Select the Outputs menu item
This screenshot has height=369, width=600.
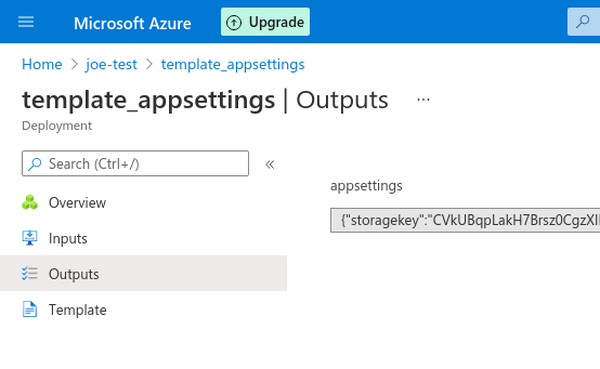pyautogui.click(x=143, y=273)
